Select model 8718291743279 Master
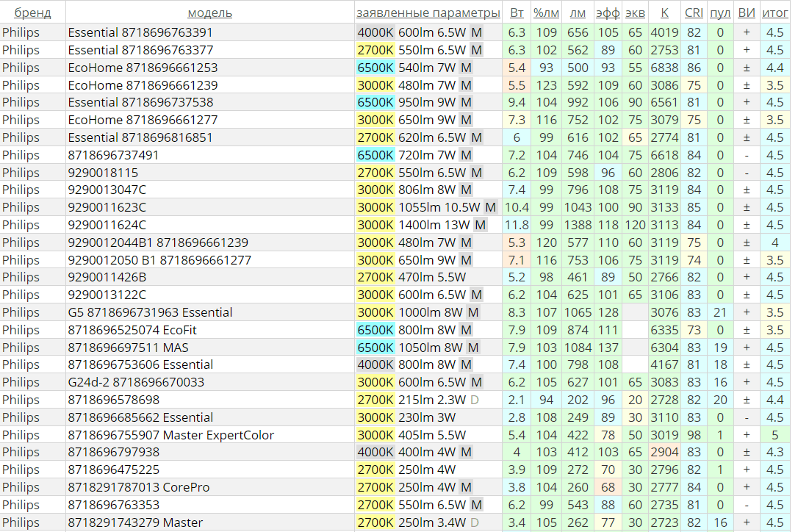798x532 pixels. coord(135,523)
